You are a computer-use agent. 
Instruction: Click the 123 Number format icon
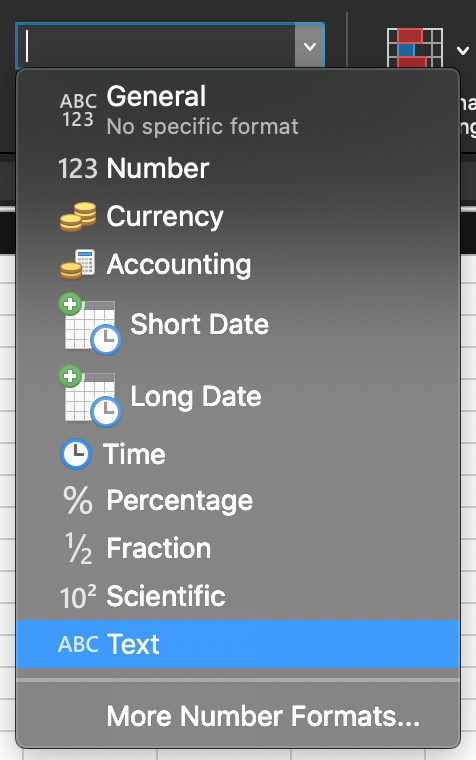78,169
